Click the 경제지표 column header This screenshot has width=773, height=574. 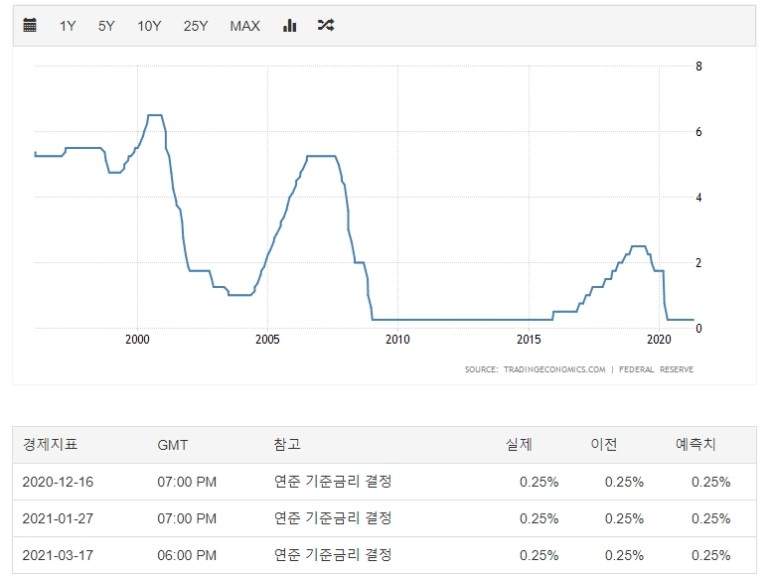click(50, 444)
